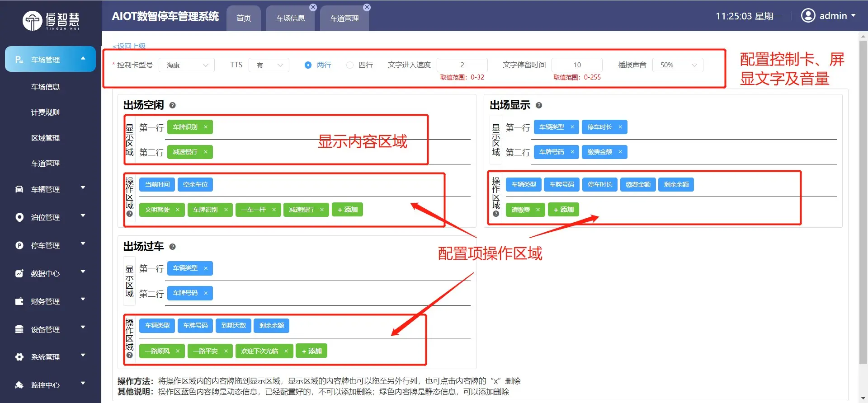Expand the 车辆管理 sidebar menu arrow
The width and height of the screenshot is (868, 403).
pos(83,188)
